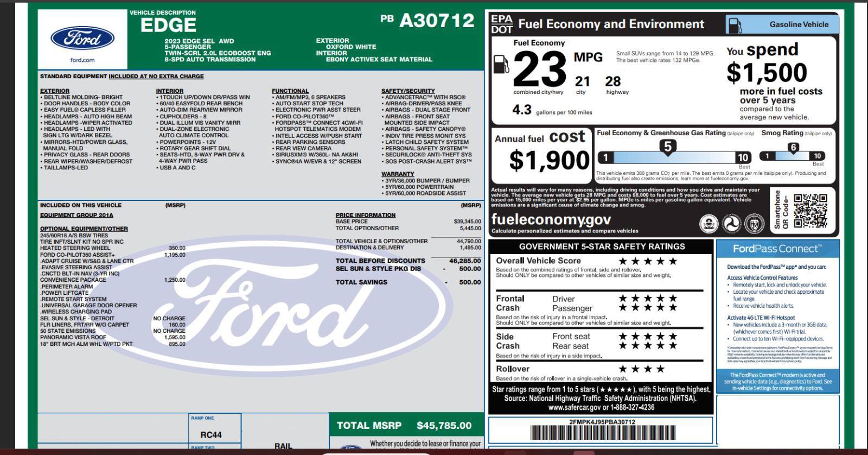The image size is (868, 455).
Task: Open the ford.com link
Action: pyautogui.click(x=82, y=60)
